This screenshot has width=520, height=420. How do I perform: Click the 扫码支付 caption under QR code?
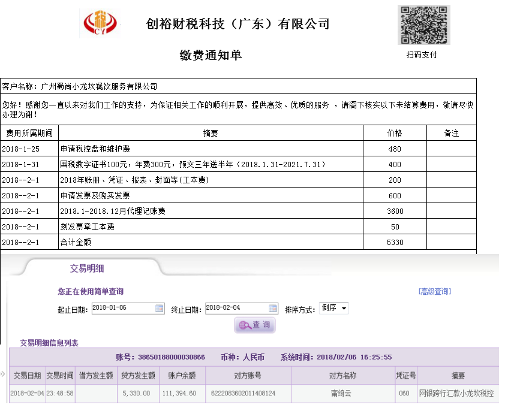[422, 55]
